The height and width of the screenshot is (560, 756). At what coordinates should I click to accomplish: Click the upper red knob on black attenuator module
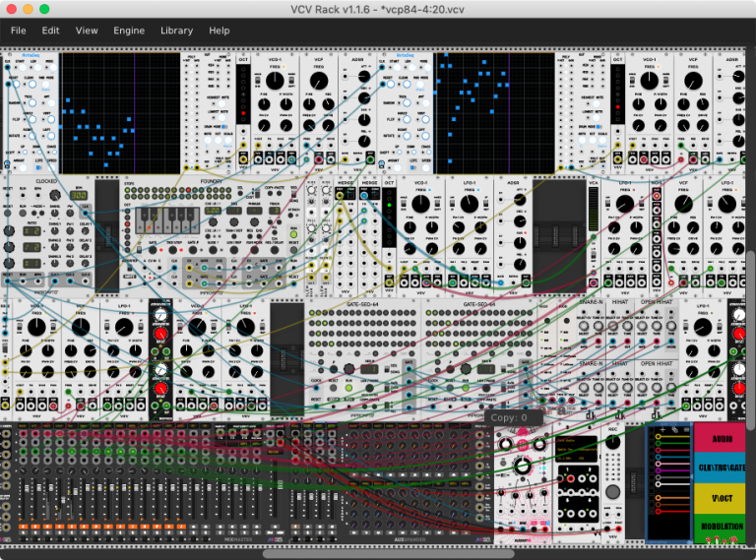(x=160, y=334)
